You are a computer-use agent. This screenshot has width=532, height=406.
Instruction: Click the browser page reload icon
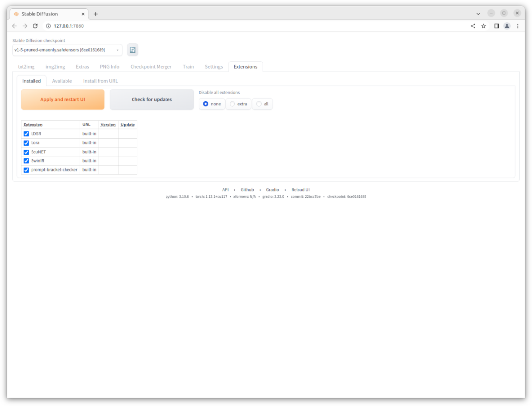35,26
